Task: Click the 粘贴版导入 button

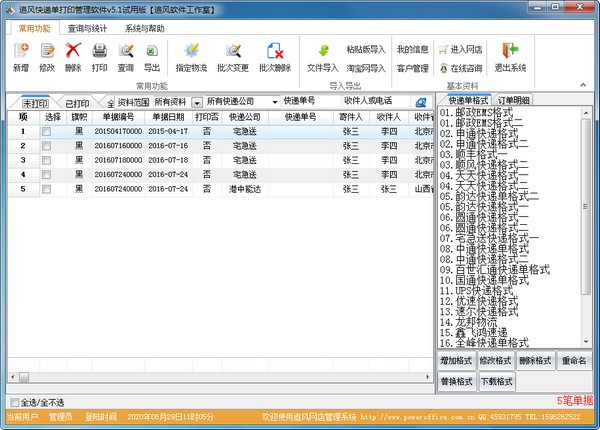Action: click(x=366, y=49)
